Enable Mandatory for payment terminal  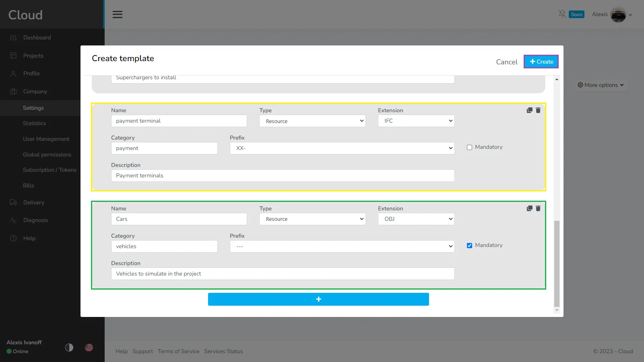(x=469, y=148)
